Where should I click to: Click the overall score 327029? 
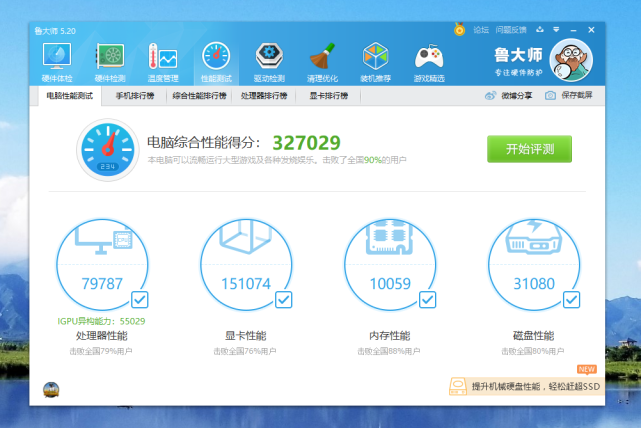[306, 143]
